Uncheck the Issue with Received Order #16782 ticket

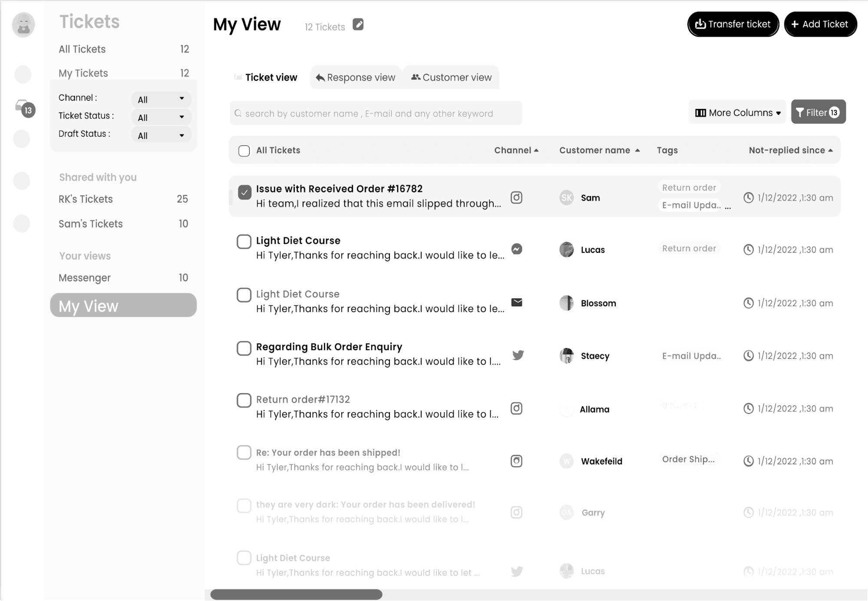[244, 192]
